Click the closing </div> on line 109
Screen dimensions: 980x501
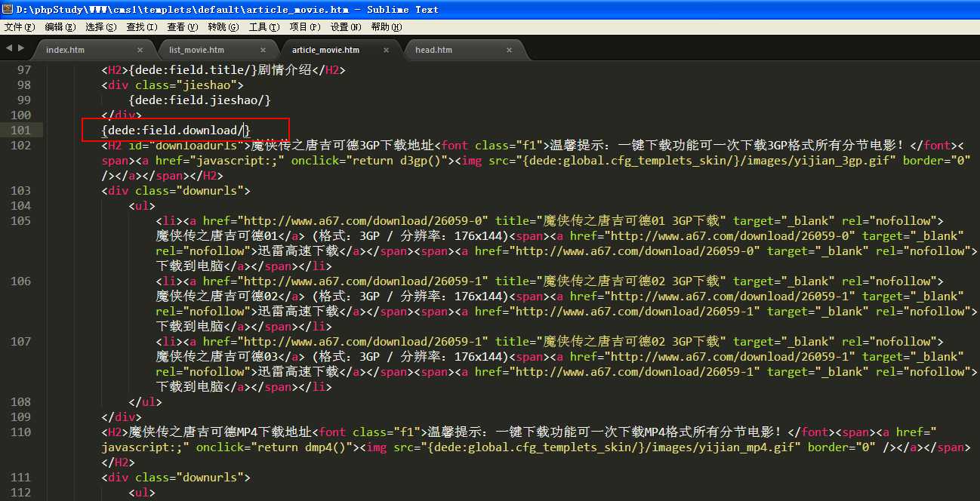click(122, 417)
